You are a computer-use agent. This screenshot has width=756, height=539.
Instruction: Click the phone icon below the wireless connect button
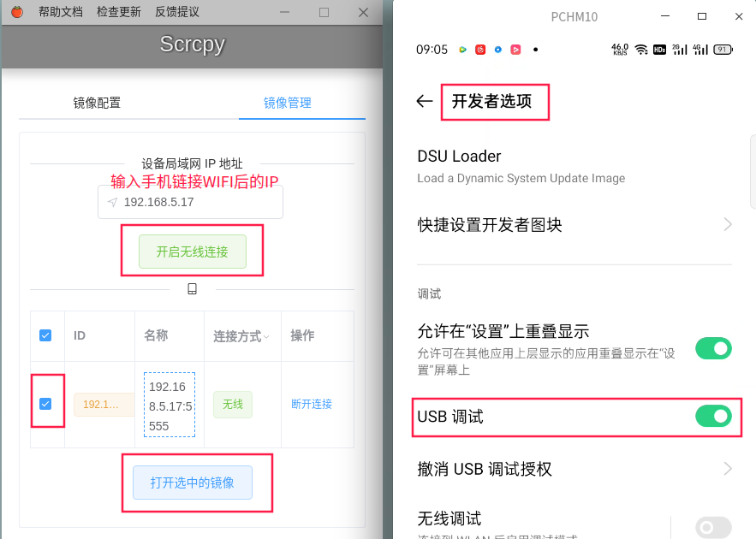tap(192, 288)
